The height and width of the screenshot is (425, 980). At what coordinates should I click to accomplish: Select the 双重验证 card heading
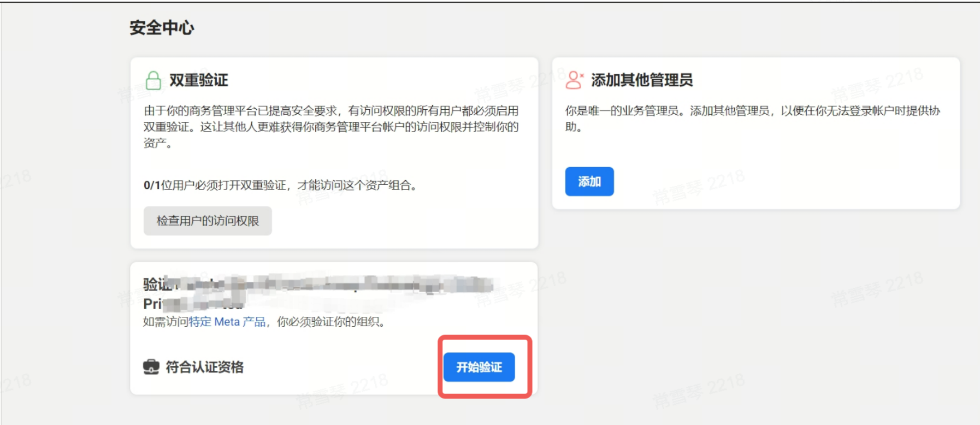pos(199,80)
